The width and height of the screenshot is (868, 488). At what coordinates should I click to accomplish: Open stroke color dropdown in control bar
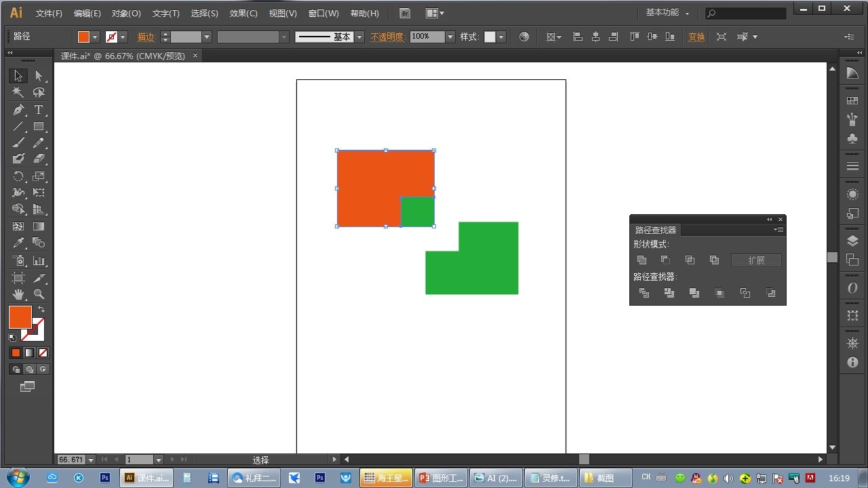pyautogui.click(x=123, y=37)
